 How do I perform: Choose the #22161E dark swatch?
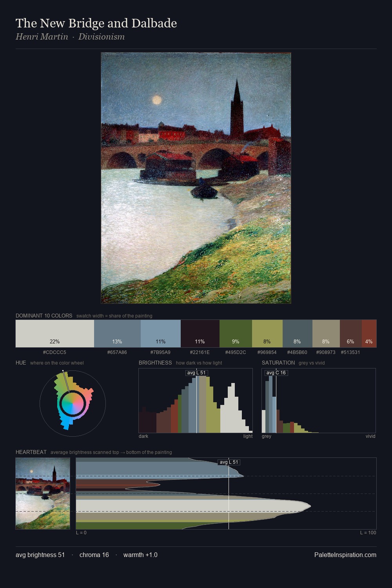200,334
